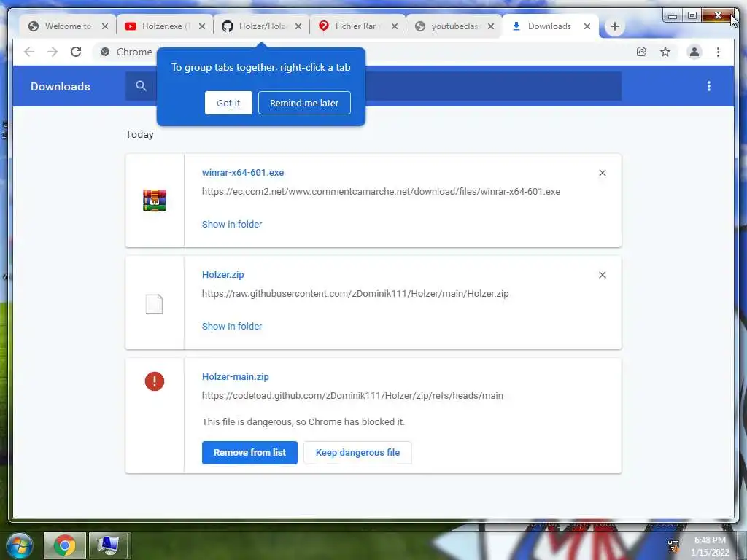The width and height of the screenshot is (747, 560).
Task: Close the Holzer.exe YouTube tab
Action: click(202, 26)
